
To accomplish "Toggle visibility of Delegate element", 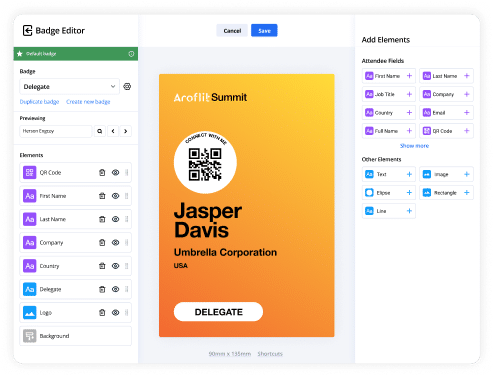I will (x=115, y=289).
